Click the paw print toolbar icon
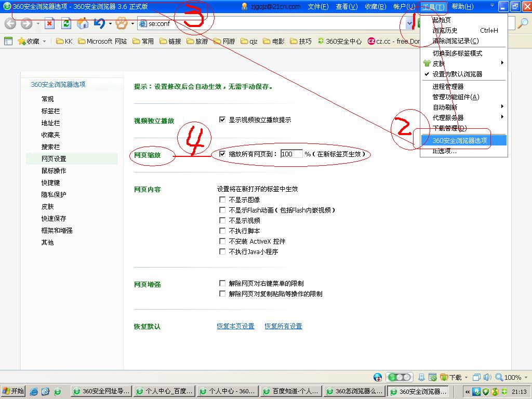 tap(122, 23)
